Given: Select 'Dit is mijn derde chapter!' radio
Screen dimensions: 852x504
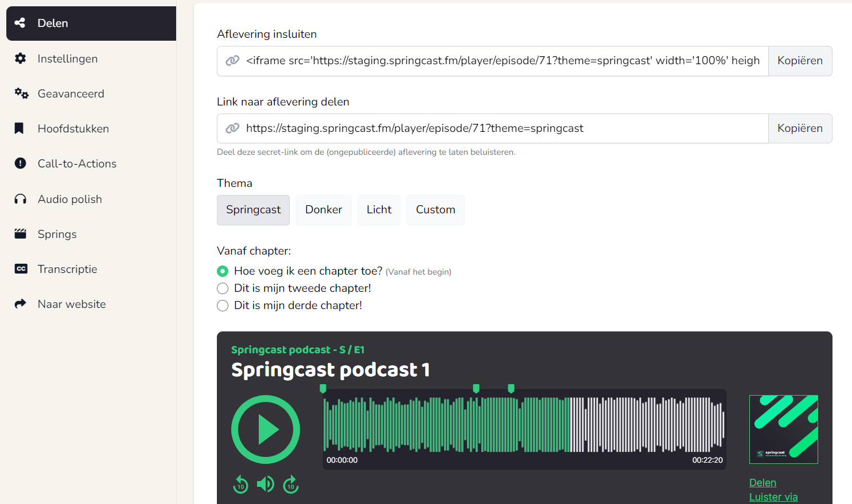Looking at the screenshot, I should [223, 306].
